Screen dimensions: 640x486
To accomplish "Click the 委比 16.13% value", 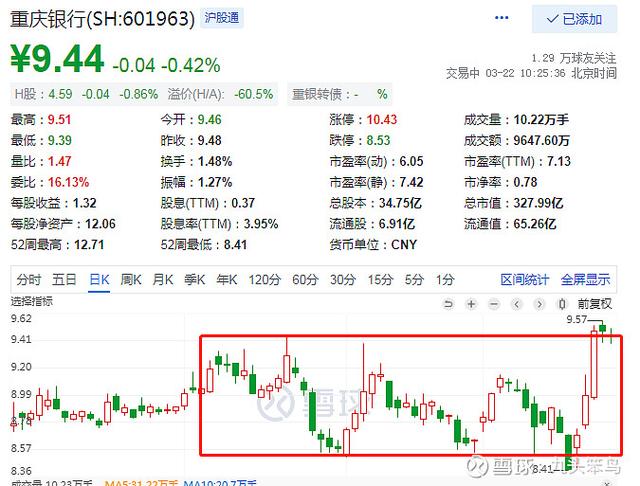I will coord(69,182).
